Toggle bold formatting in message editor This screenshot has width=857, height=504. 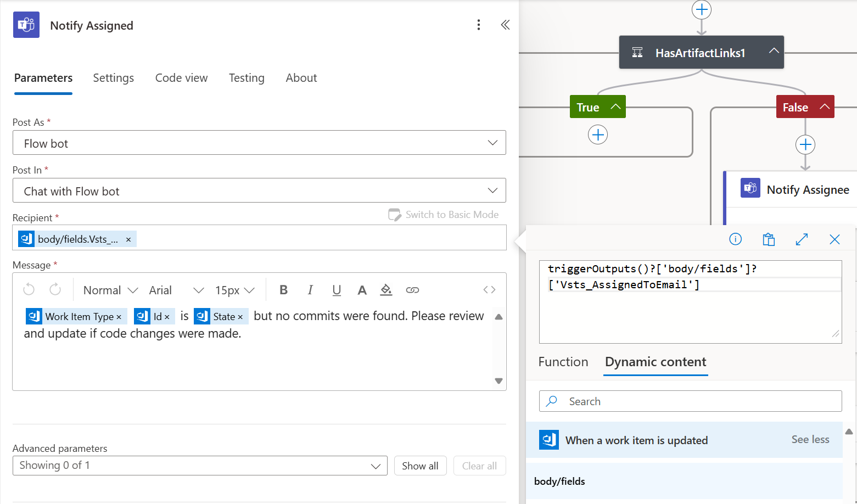pyautogui.click(x=284, y=290)
